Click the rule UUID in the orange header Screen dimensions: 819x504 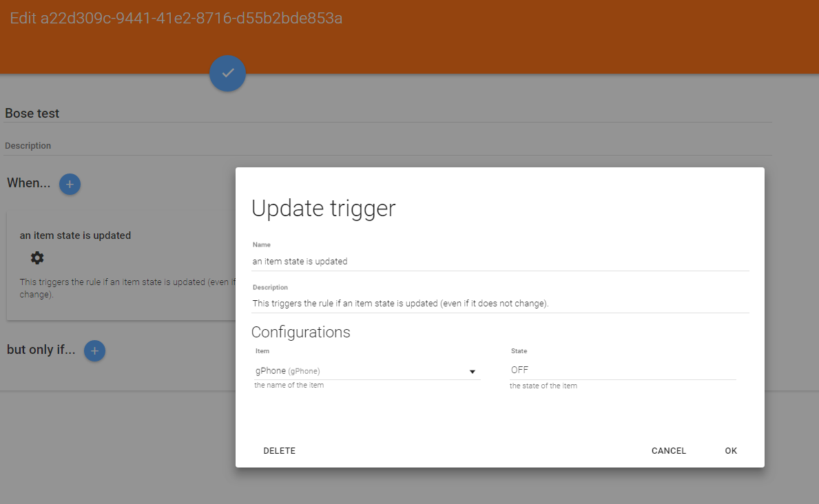coord(175,19)
